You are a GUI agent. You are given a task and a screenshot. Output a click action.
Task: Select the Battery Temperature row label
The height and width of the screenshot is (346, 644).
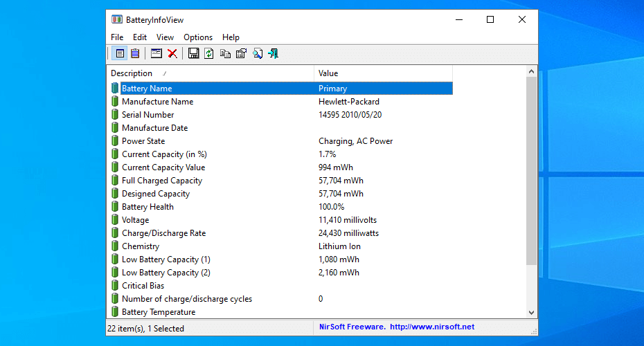coord(159,311)
